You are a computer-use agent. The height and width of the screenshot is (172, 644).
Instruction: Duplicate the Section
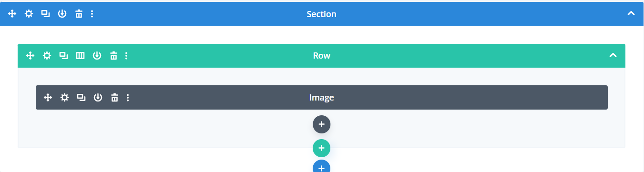tap(45, 14)
